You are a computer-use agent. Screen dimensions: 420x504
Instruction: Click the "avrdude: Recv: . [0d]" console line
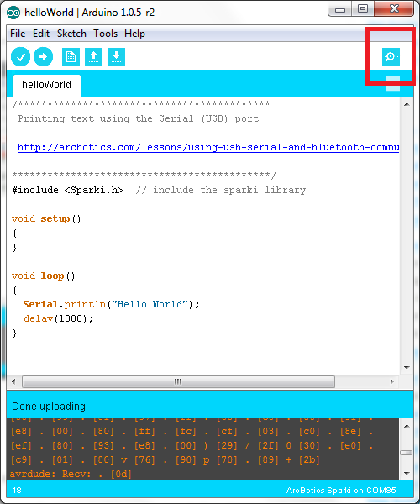coord(71,474)
